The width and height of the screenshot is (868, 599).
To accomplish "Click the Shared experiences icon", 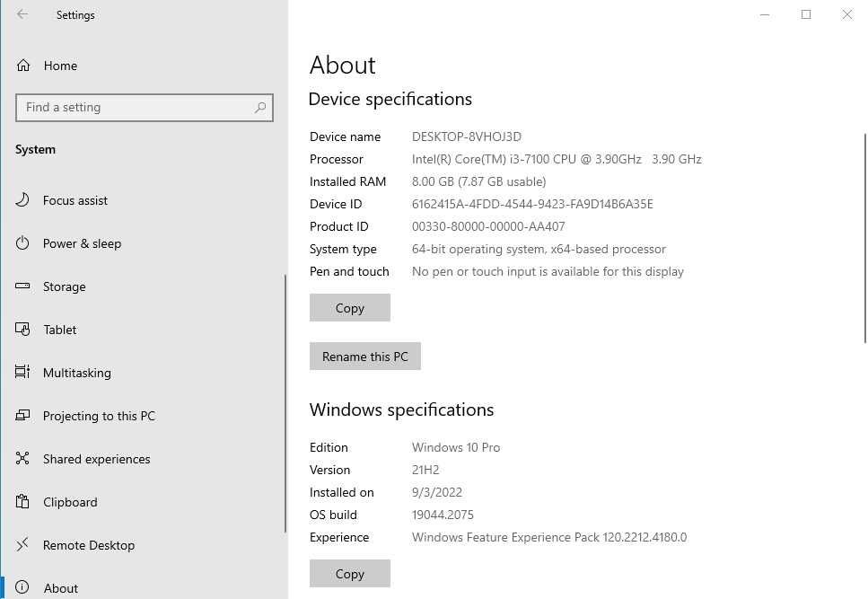I will pyautogui.click(x=22, y=458).
